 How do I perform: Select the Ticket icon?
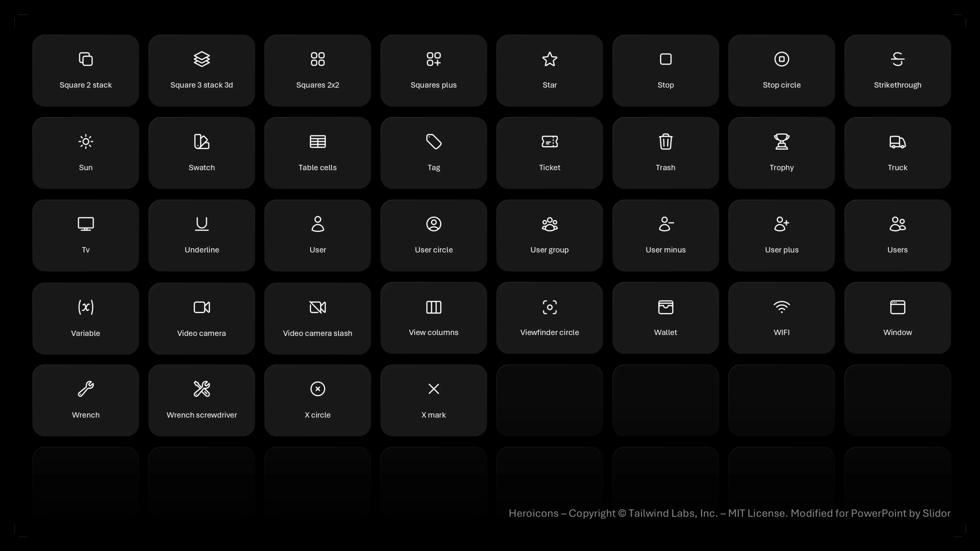point(549,142)
